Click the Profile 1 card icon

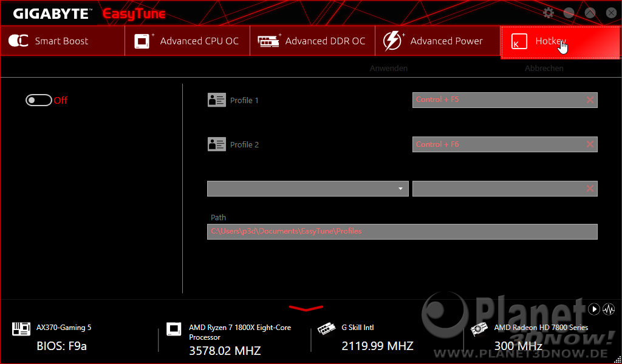point(217,100)
